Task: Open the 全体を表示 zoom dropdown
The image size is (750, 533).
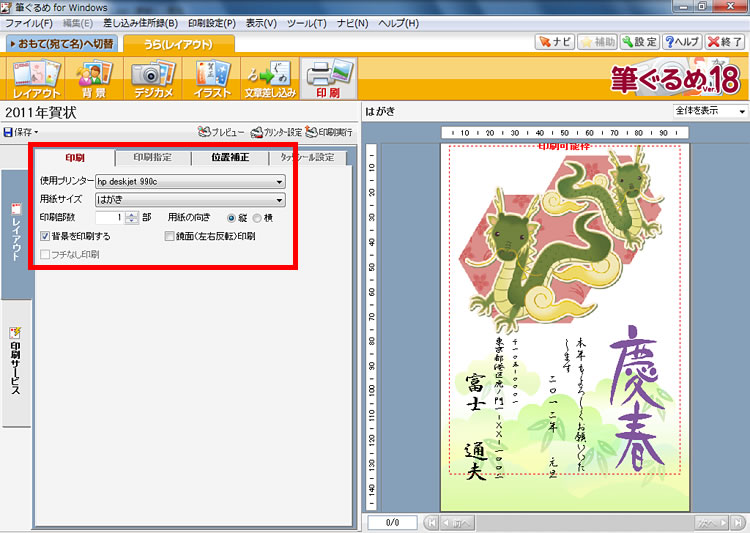Action: click(x=710, y=111)
